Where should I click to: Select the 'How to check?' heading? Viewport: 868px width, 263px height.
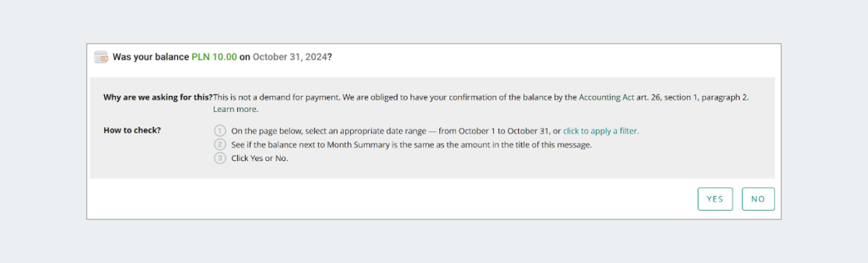[x=132, y=131]
